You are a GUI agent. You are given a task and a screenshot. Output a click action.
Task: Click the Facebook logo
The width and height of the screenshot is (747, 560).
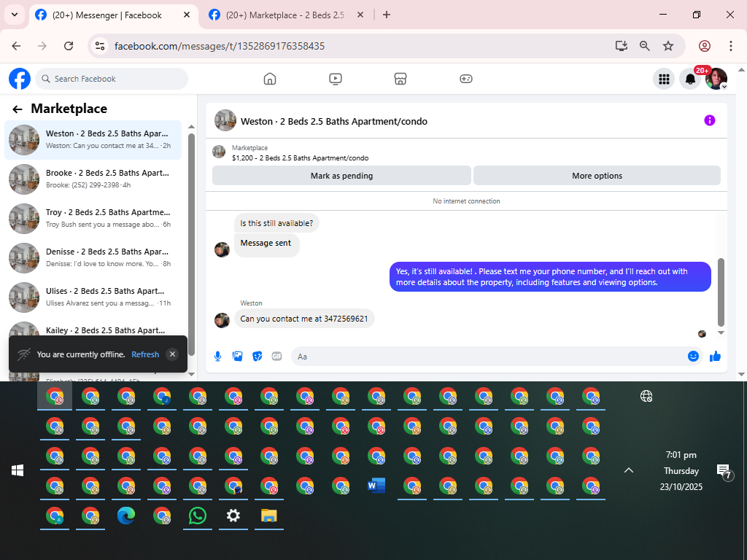(20, 79)
